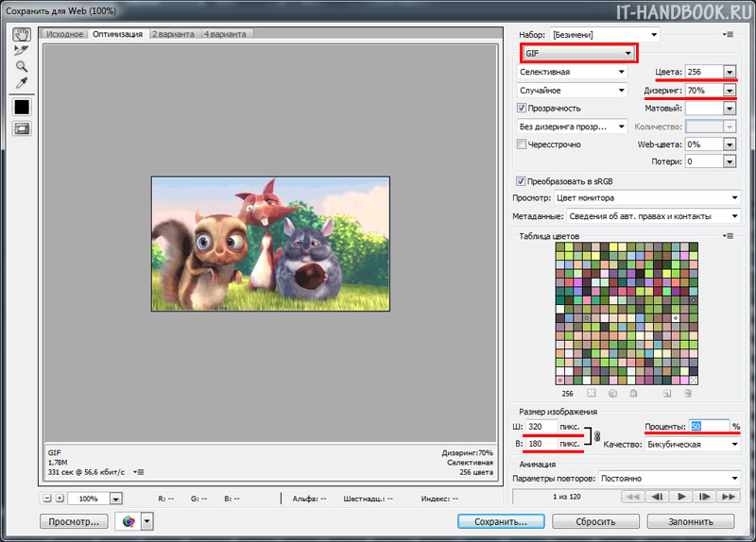Open the Параметры повторов dropdown
The height and width of the screenshot is (542, 756).
[x=669, y=479]
